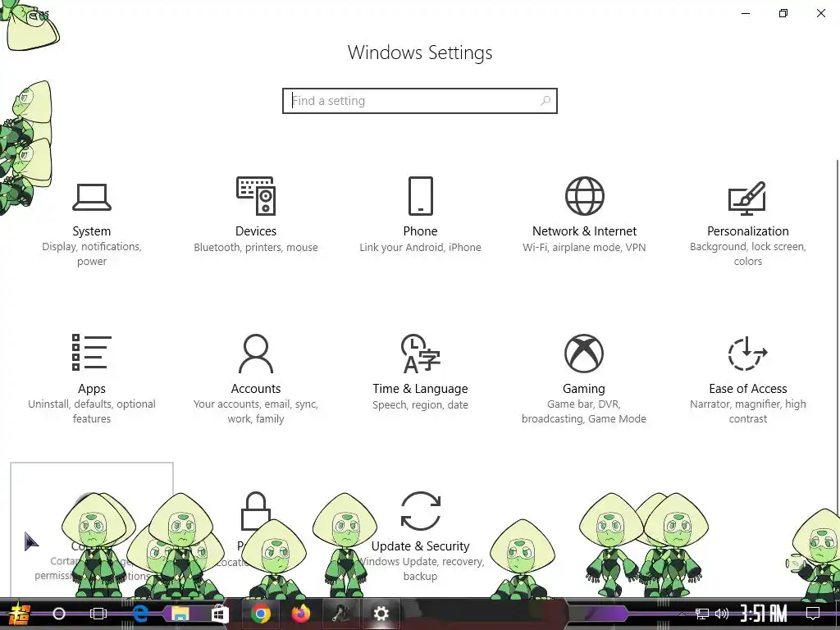The height and width of the screenshot is (630, 840).
Task: Open File Explorer from the taskbar
Action: pyautogui.click(x=180, y=614)
